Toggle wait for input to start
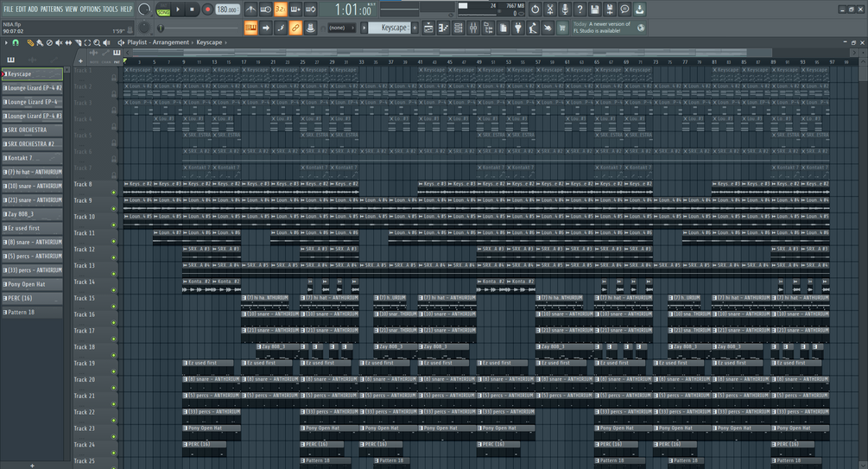The height and width of the screenshot is (469, 868). [x=266, y=10]
